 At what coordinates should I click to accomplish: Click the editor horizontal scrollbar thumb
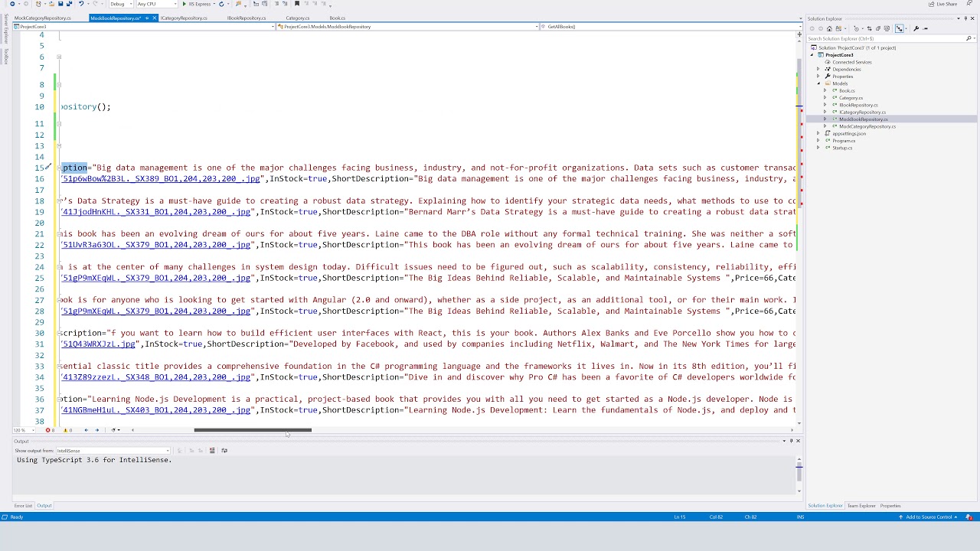click(x=253, y=430)
